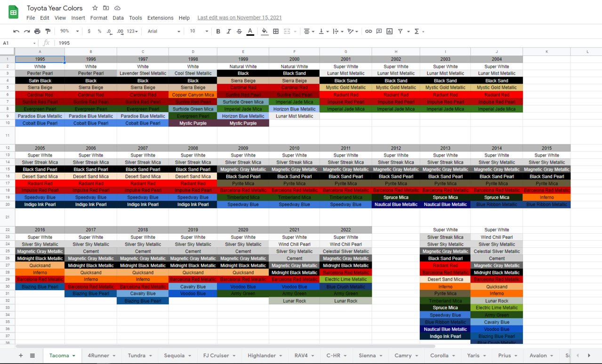
Task: Toggle bold formatting
Action: [x=218, y=31]
